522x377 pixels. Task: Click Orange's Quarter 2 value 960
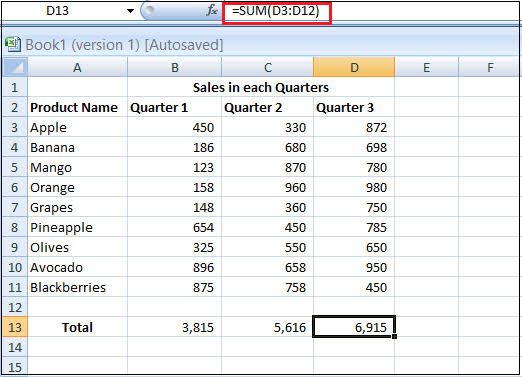pyautogui.click(x=267, y=187)
